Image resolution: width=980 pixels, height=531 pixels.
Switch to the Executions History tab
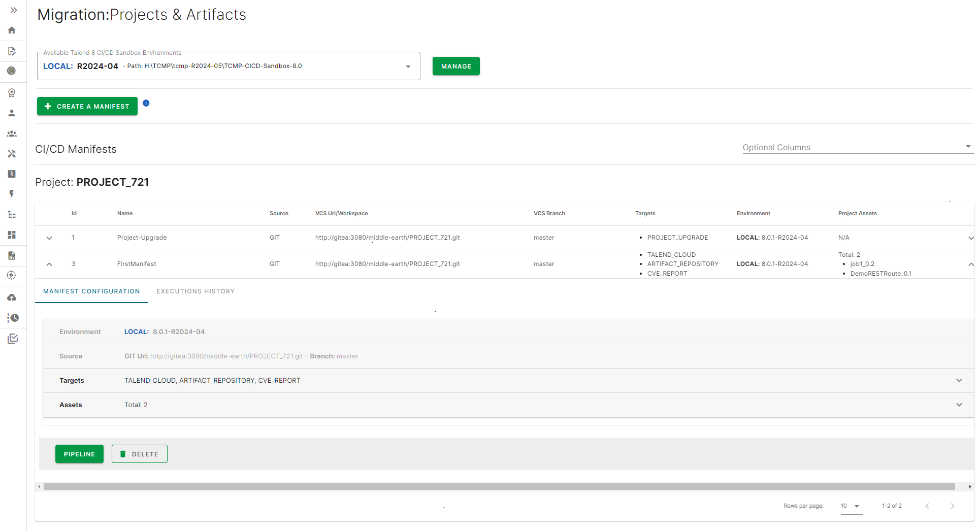195,291
